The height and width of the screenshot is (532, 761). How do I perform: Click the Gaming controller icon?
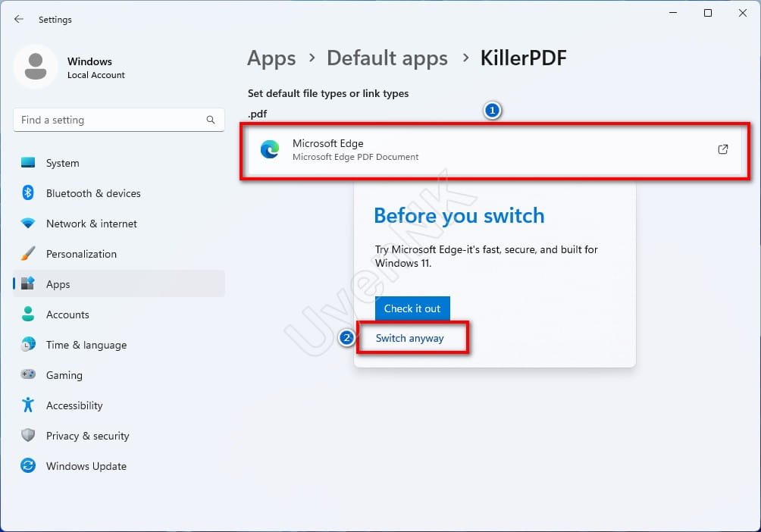[28, 374]
